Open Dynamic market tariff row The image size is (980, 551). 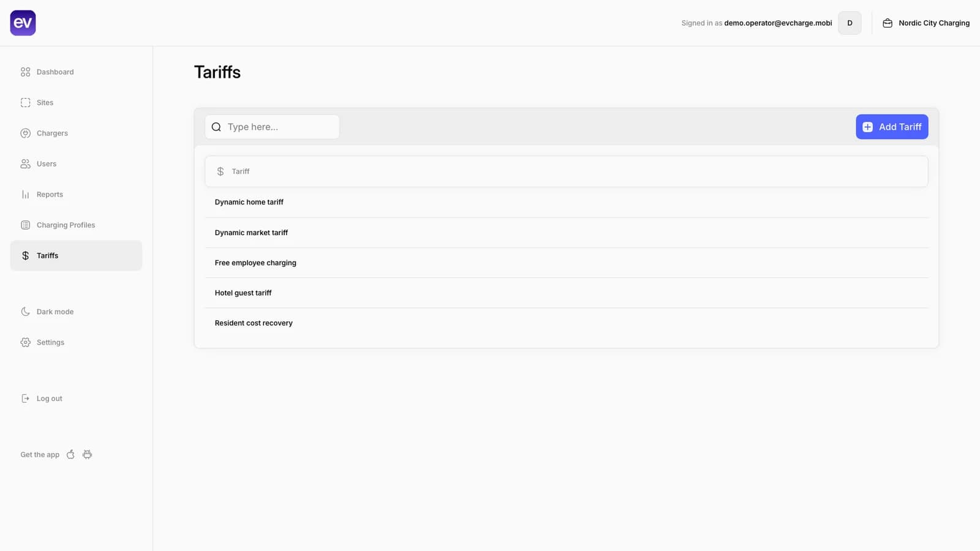coord(567,233)
